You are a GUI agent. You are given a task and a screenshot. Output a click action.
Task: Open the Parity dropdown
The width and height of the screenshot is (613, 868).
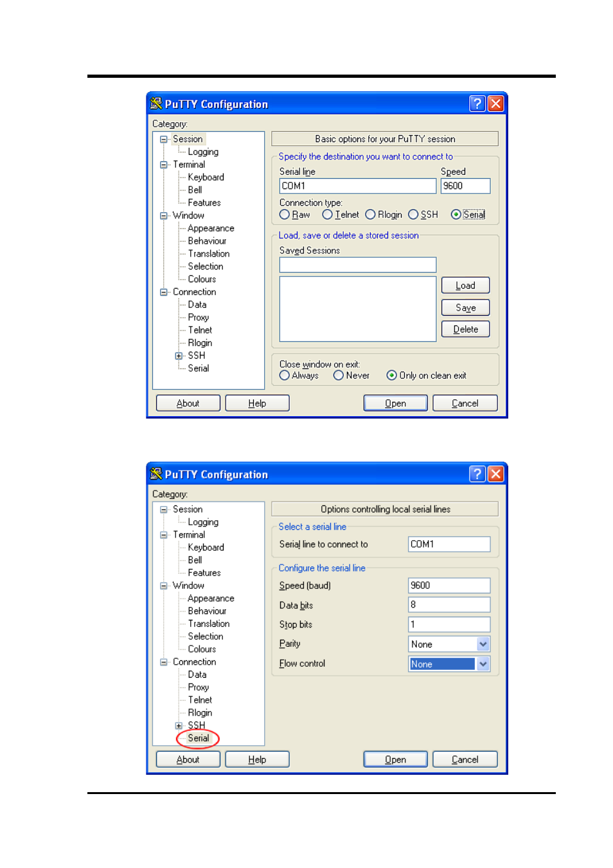click(x=483, y=644)
